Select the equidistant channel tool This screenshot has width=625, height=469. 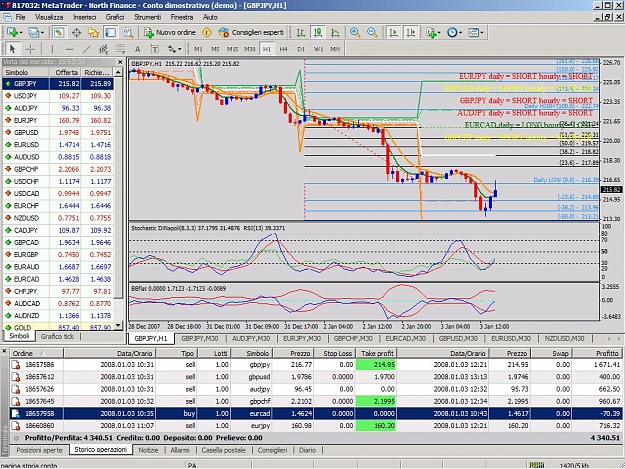(x=103, y=49)
